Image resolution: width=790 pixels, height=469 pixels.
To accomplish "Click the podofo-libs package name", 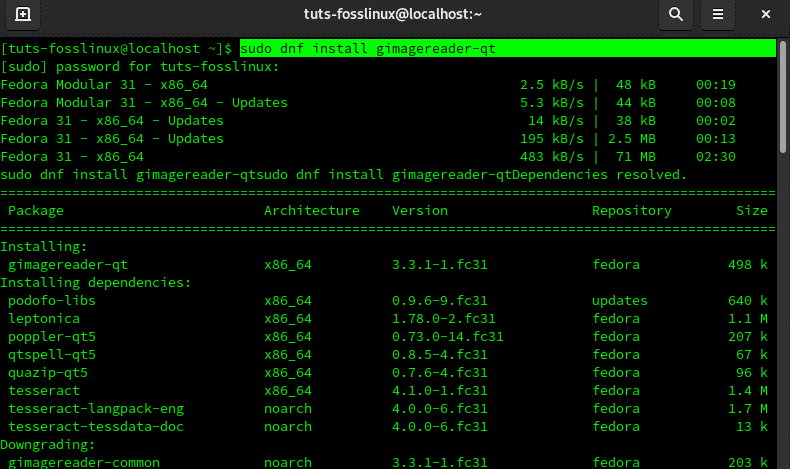I will (52, 301).
